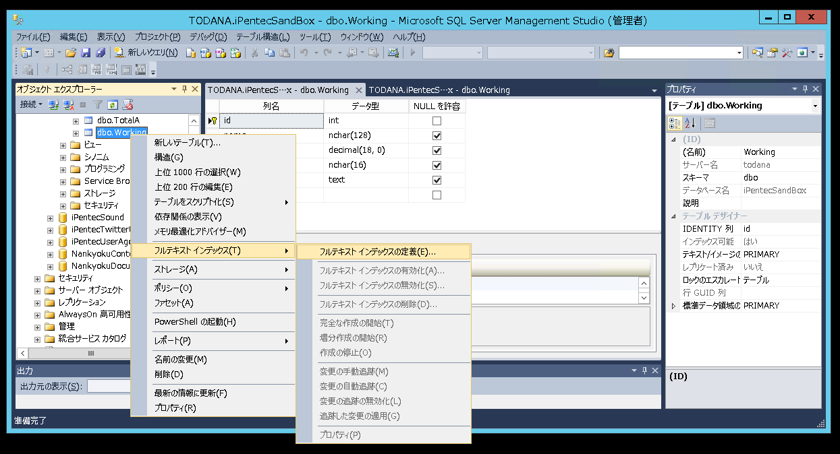This screenshot has height=454, width=840.
Task: Toggle NULL allowed for the text column
Action: click(x=437, y=180)
